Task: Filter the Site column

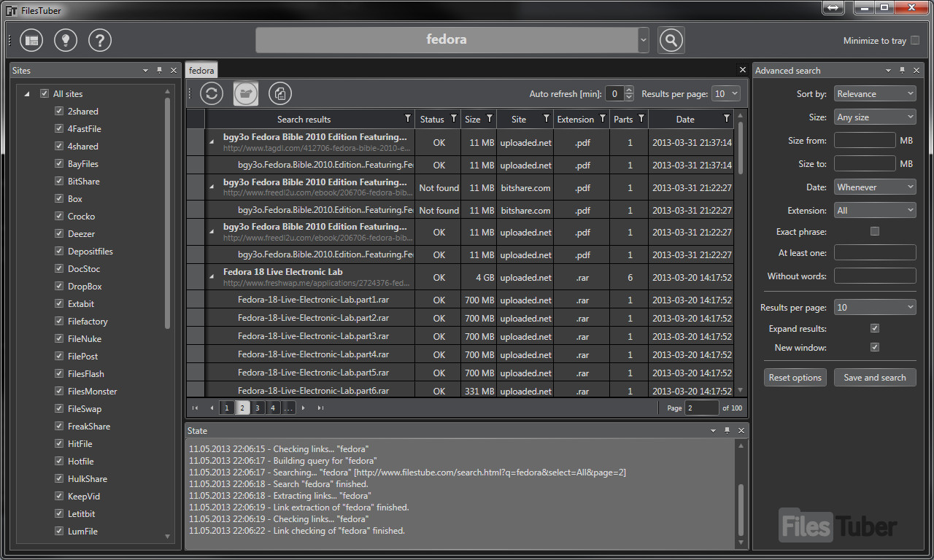Action: coord(546,118)
